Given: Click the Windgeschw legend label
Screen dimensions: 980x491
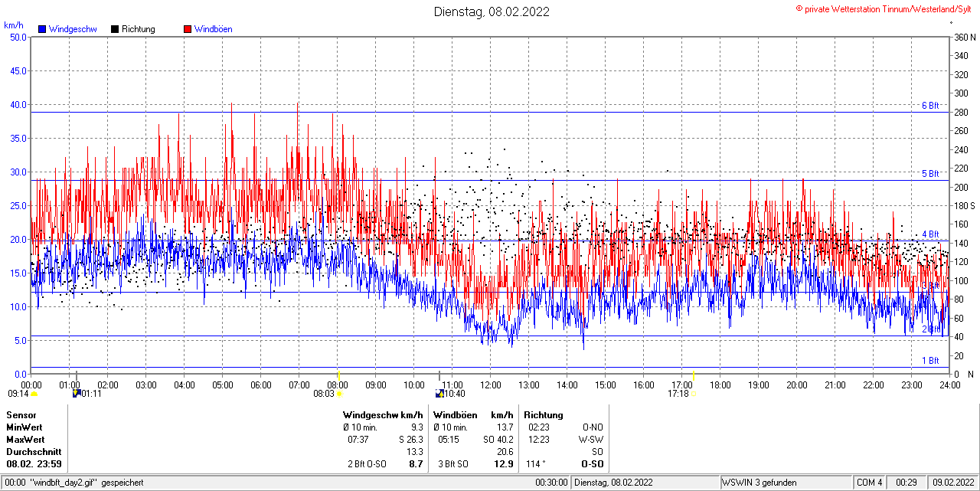Looking at the screenshot, I should pos(73,29).
